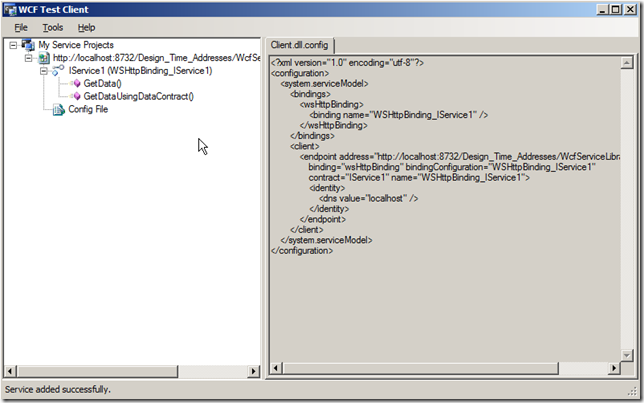Select the http://localhost:8732 service tree item
The height and width of the screenshot is (403, 644).
156,58
